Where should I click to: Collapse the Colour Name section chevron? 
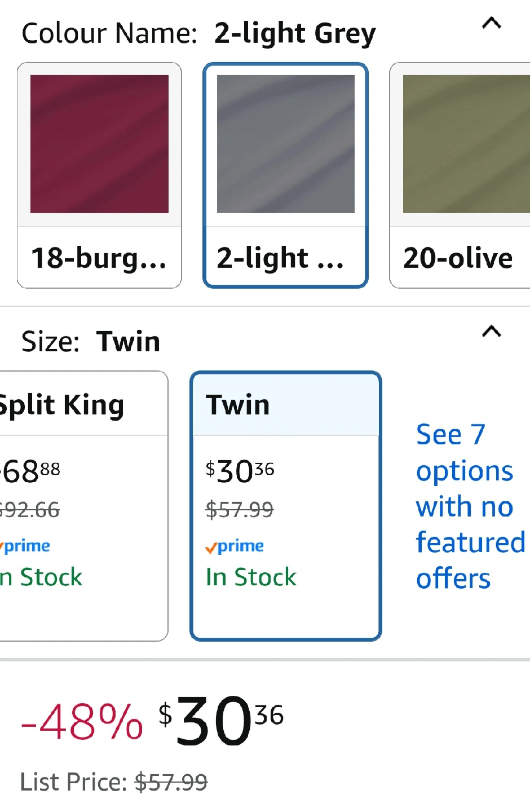[492, 23]
